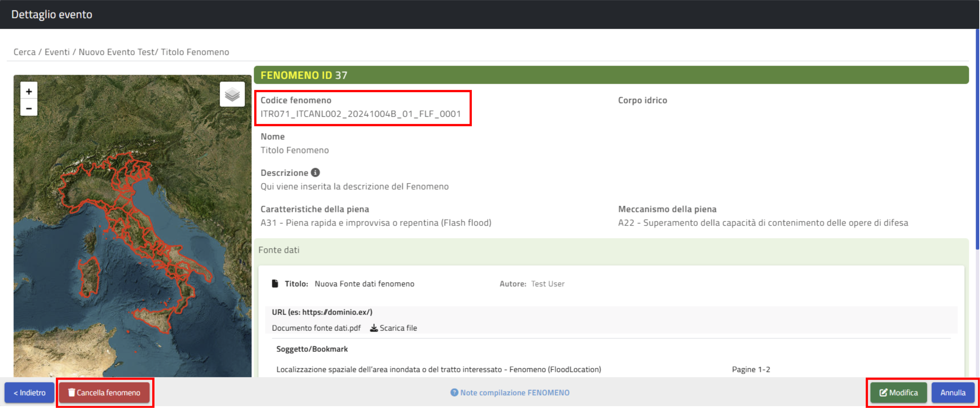Click Sicily on the satellite map
Image resolution: width=980 pixels, height=408 pixels.
[152, 318]
